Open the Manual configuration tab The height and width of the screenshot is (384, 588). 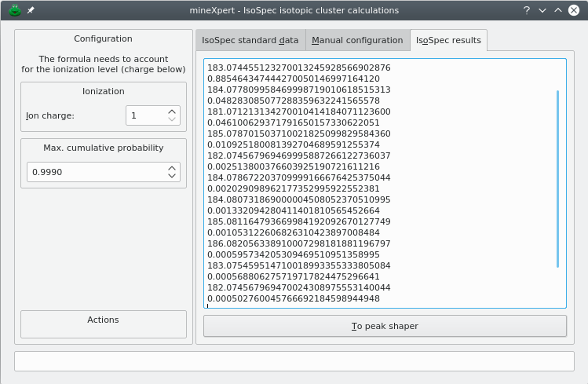[x=356, y=40]
